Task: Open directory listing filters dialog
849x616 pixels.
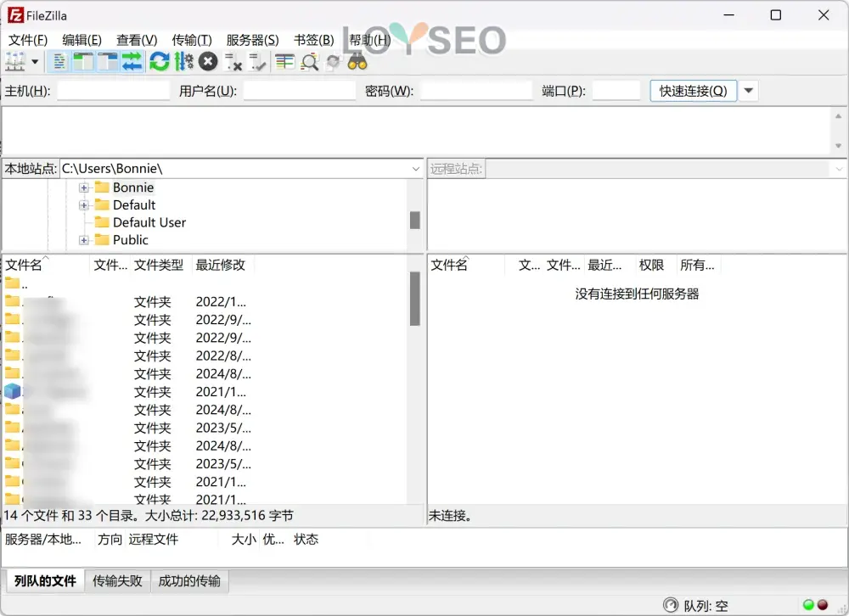Action: [284, 62]
